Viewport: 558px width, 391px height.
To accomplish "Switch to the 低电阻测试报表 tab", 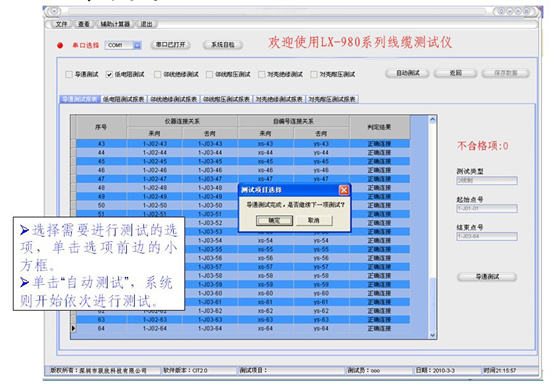I will tap(124, 99).
